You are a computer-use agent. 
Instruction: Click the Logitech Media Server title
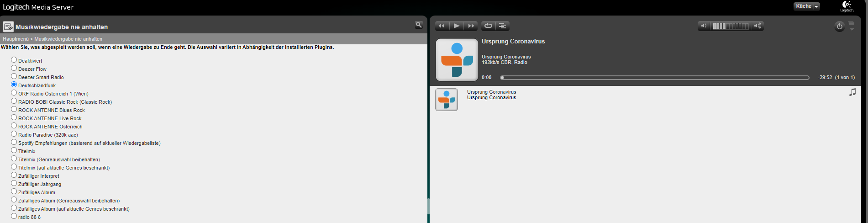point(38,7)
